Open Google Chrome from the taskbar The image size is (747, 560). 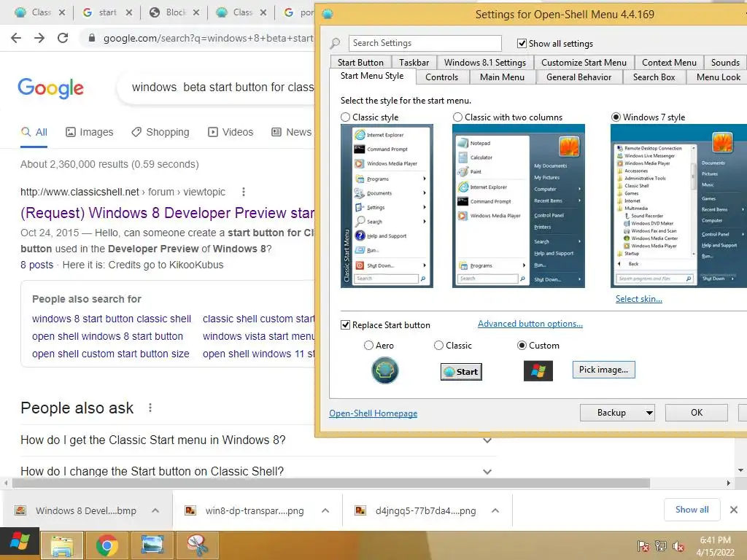tap(107, 545)
